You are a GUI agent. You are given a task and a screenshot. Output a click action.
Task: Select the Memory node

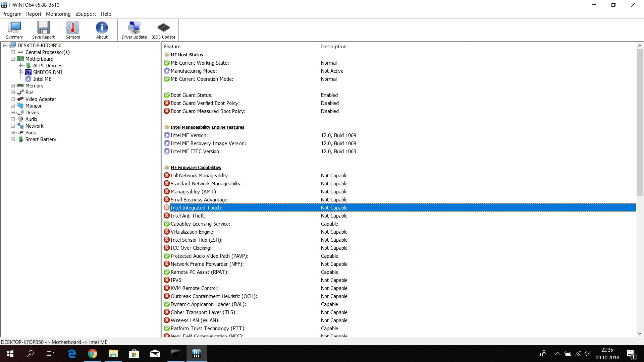(x=35, y=86)
